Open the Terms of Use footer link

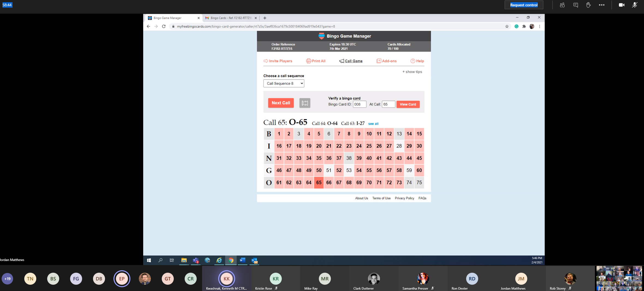point(381,198)
